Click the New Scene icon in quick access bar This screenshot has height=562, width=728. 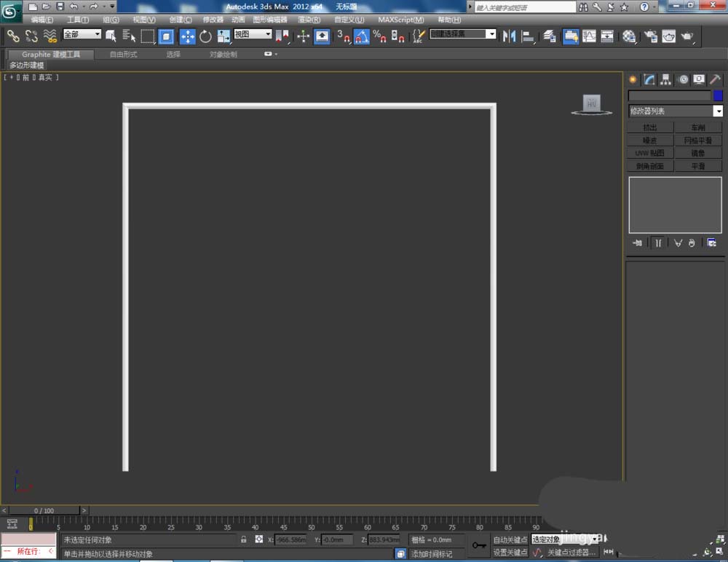[33, 7]
